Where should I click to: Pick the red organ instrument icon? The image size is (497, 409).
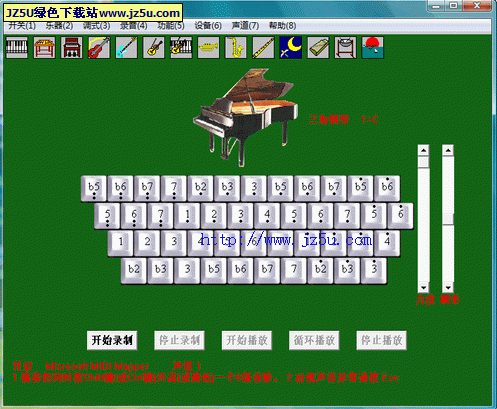tap(72, 48)
